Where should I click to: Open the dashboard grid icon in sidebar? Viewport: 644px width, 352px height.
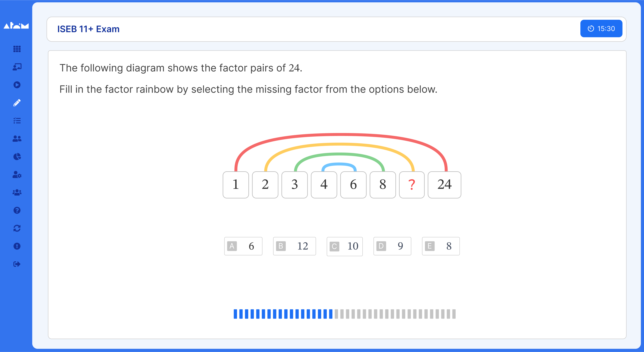click(x=17, y=49)
